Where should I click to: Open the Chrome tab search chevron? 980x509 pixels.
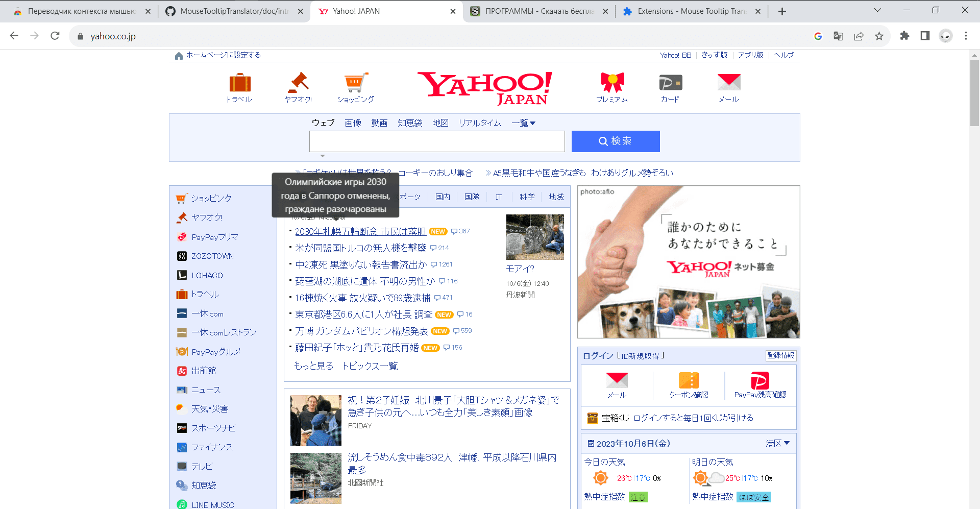pyautogui.click(x=877, y=10)
